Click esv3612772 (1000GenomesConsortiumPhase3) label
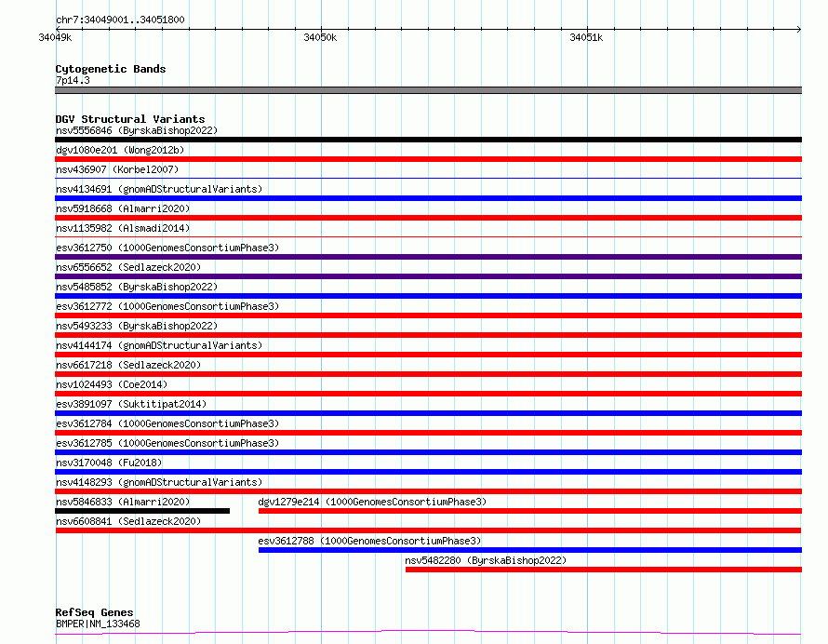Image resolution: width=828 pixels, height=644 pixels. tap(167, 306)
